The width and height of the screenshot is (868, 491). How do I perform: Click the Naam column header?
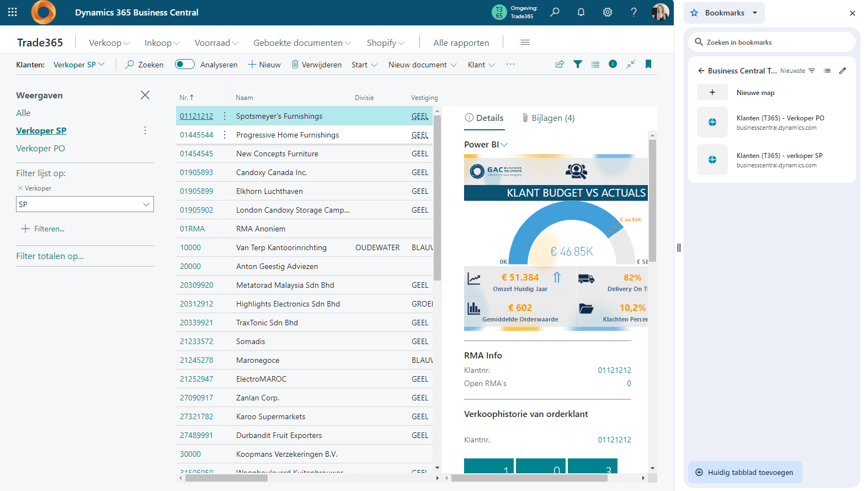pos(244,98)
